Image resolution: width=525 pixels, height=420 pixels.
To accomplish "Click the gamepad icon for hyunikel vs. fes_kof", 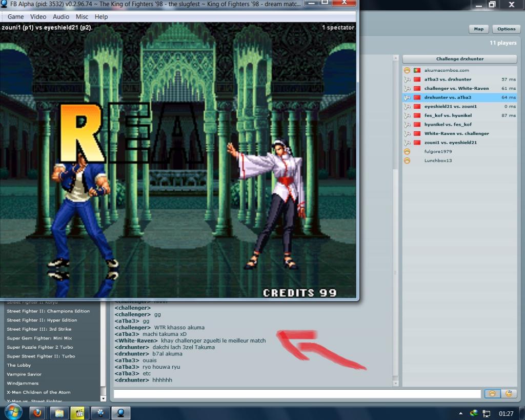I will pos(407,125).
